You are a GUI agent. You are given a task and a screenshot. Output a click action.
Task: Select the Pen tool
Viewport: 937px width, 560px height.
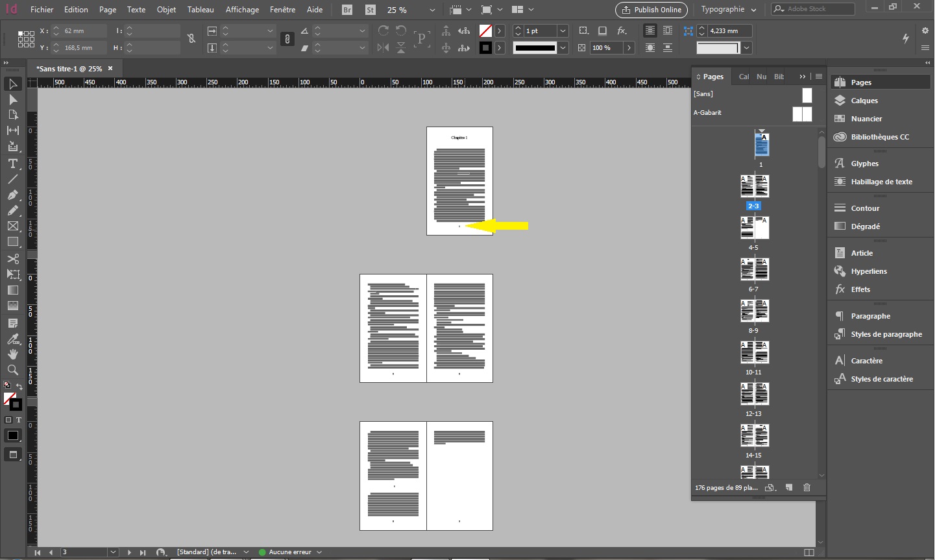(13, 195)
